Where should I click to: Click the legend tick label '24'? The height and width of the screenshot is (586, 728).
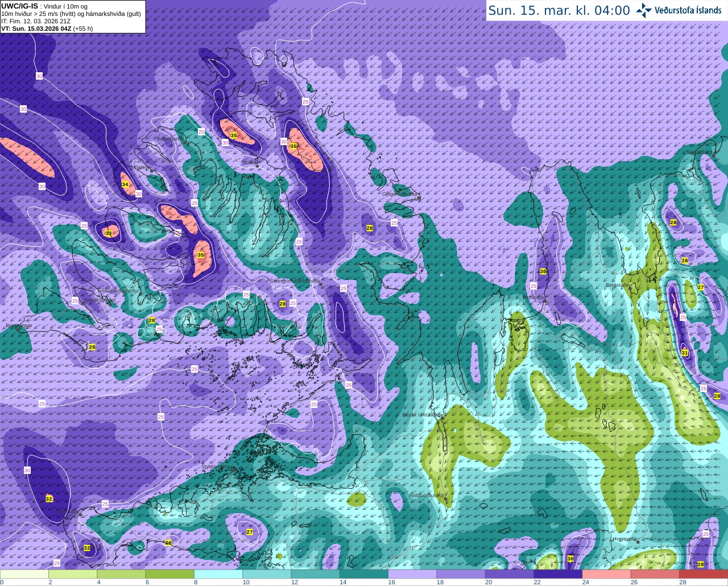[585, 582]
